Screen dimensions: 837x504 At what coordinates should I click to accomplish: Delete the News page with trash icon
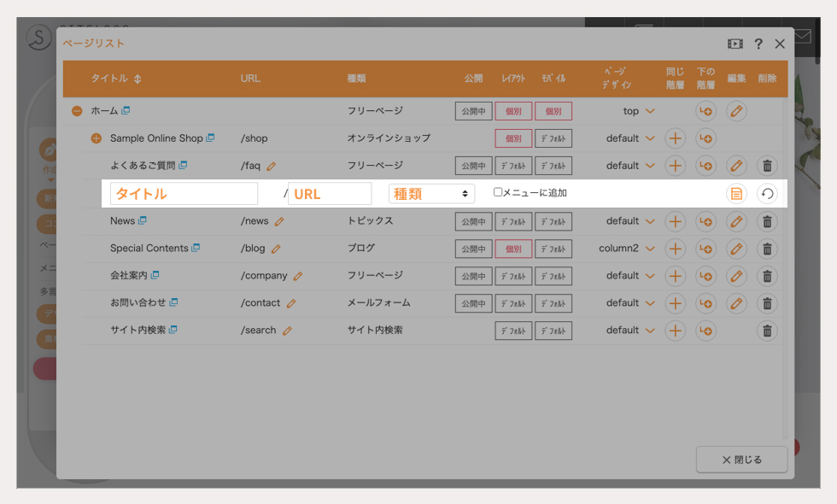point(767,221)
